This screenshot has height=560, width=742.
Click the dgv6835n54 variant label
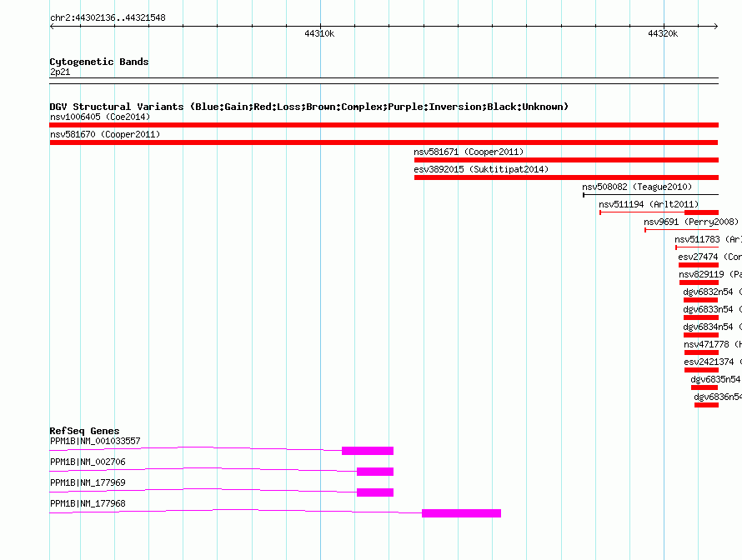(x=716, y=379)
